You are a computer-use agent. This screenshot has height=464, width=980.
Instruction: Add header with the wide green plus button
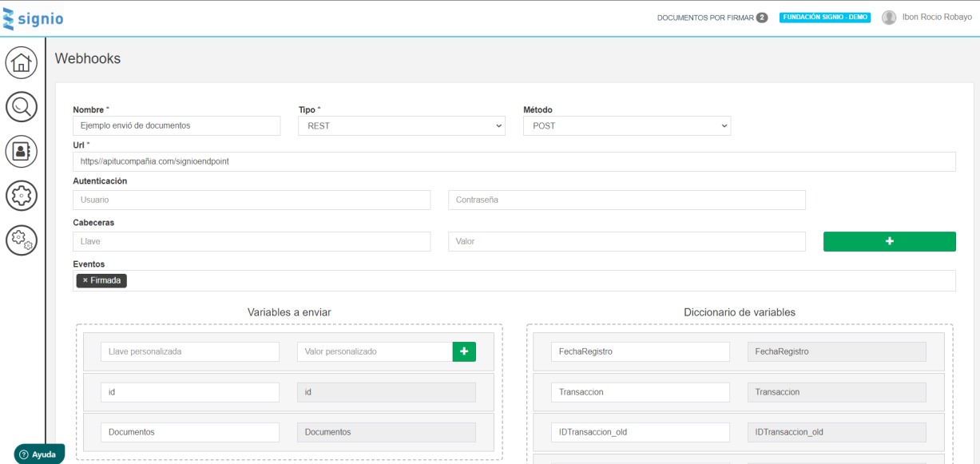[889, 241]
